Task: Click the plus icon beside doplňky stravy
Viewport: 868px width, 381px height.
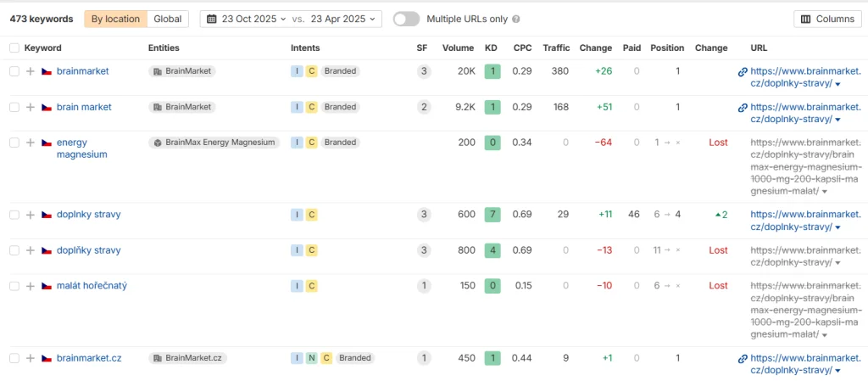Action: 31,251
